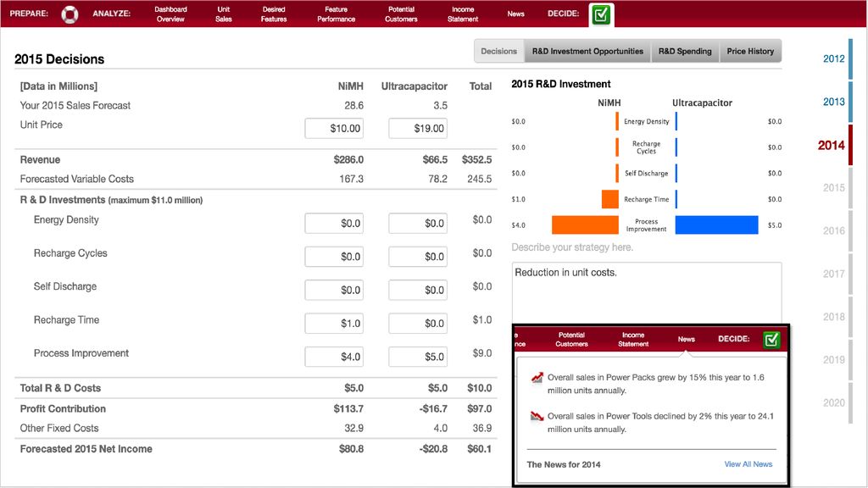
Task: Click the 'Other Fixed Costs' label
Action: coord(59,428)
